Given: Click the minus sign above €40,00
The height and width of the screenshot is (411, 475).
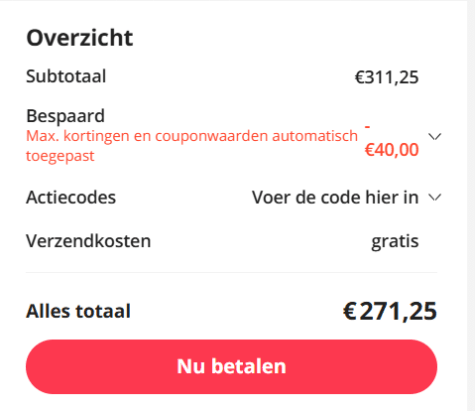Looking at the screenshot, I should tap(367, 127).
